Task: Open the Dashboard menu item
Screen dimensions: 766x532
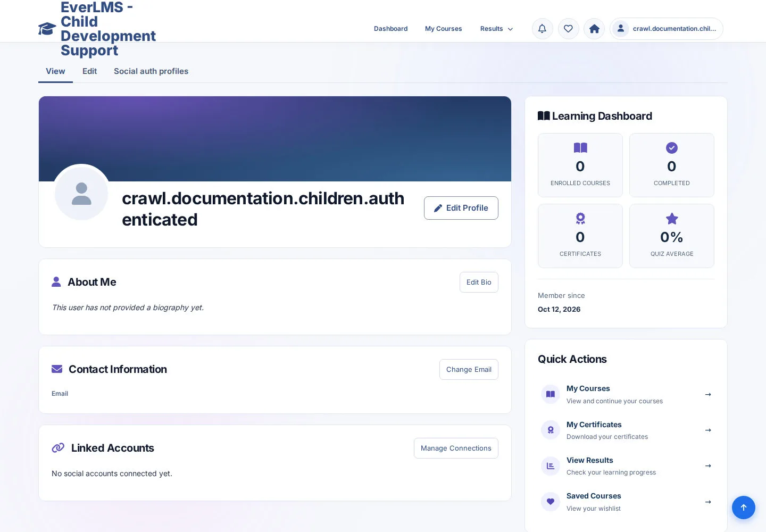Action: 390,29
